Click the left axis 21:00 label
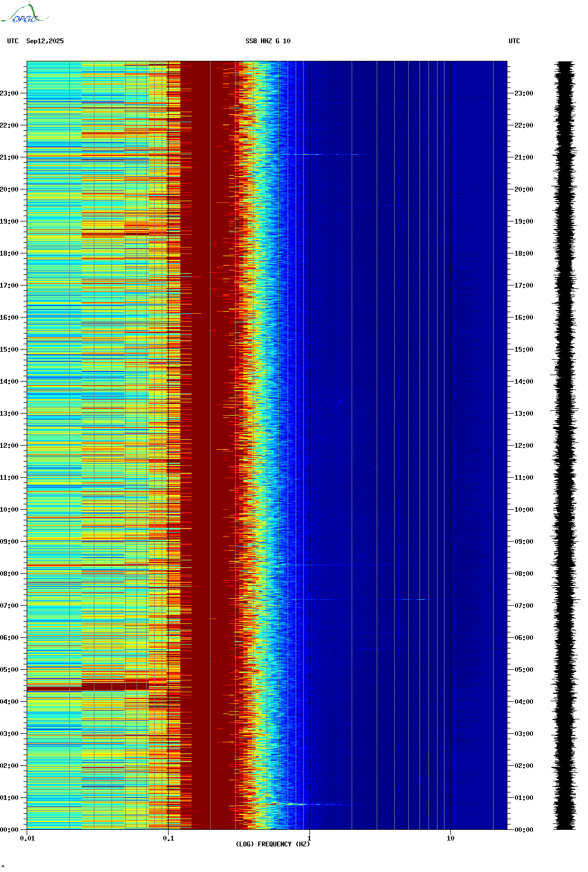This screenshot has height=872, width=588. tap(9, 157)
